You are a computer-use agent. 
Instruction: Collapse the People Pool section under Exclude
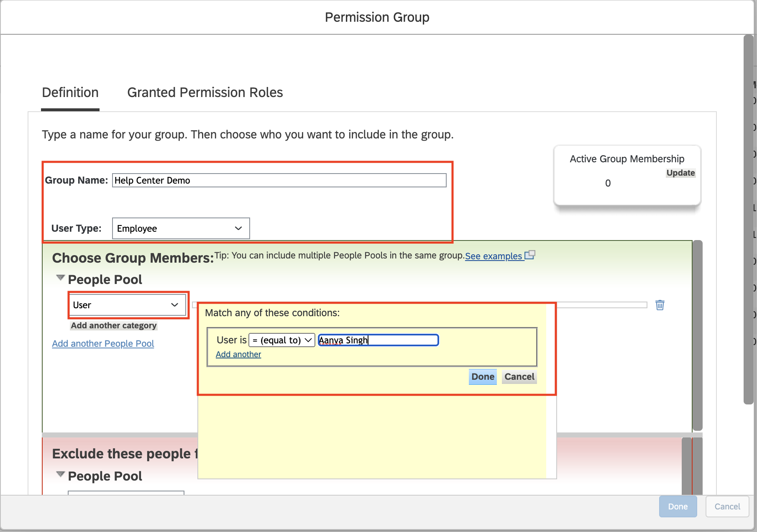[x=61, y=474]
